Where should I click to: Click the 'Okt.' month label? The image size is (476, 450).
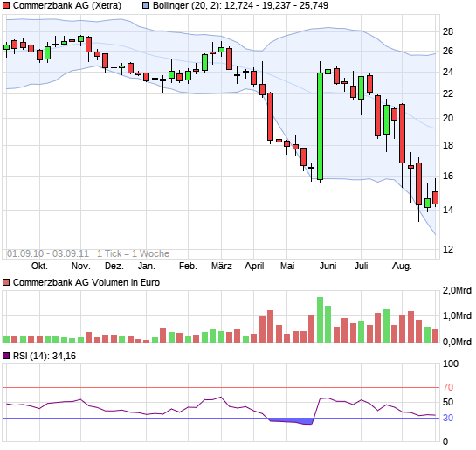(x=39, y=266)
